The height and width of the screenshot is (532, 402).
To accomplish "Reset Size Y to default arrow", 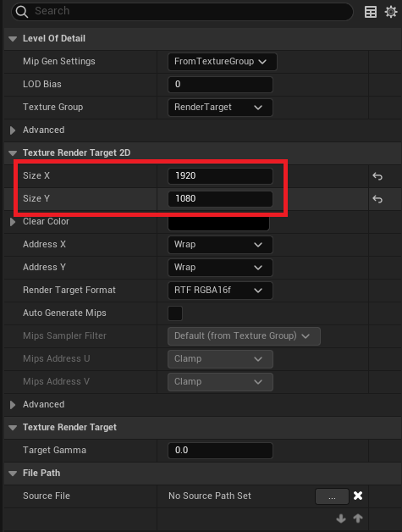I will coord(377,199).
